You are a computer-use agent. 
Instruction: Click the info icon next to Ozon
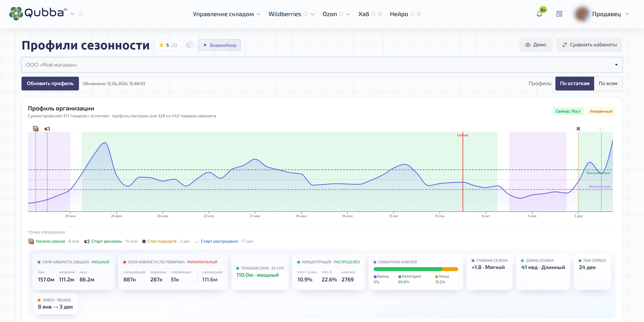pos(341,14)
